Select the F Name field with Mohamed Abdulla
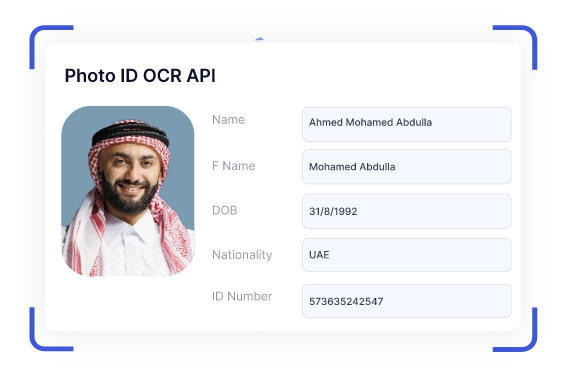 point(406,167)
